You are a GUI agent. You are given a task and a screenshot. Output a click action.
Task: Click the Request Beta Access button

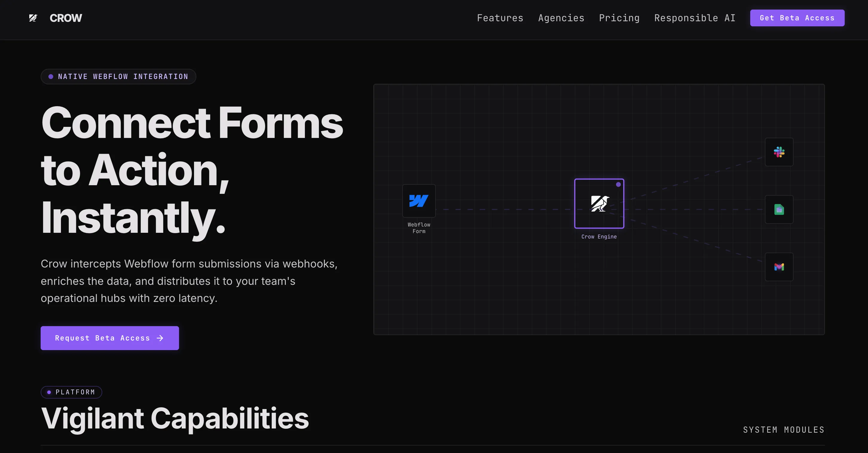tap(109, 338)
